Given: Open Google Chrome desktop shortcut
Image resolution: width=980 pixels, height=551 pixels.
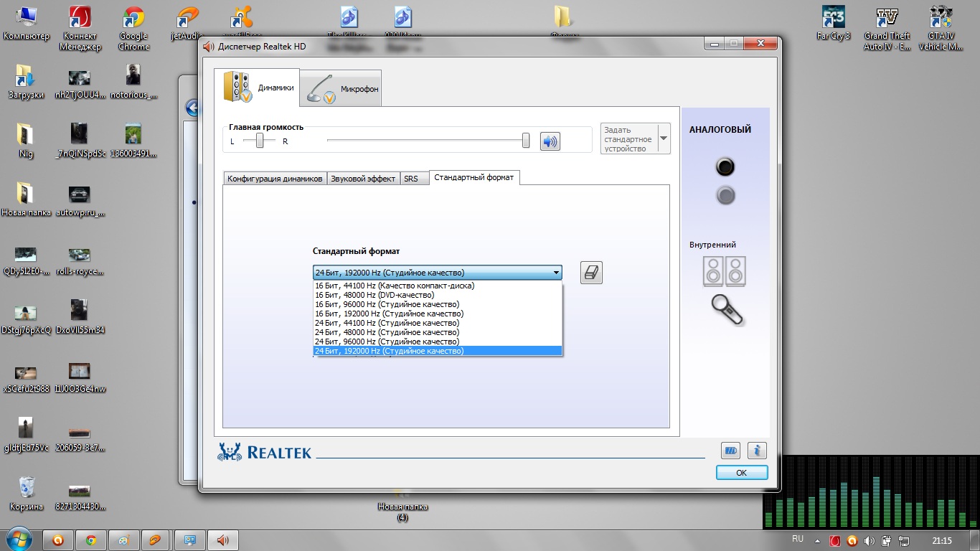Looking at the screenshot, I should pyautogui.click(x=133, y=29).
